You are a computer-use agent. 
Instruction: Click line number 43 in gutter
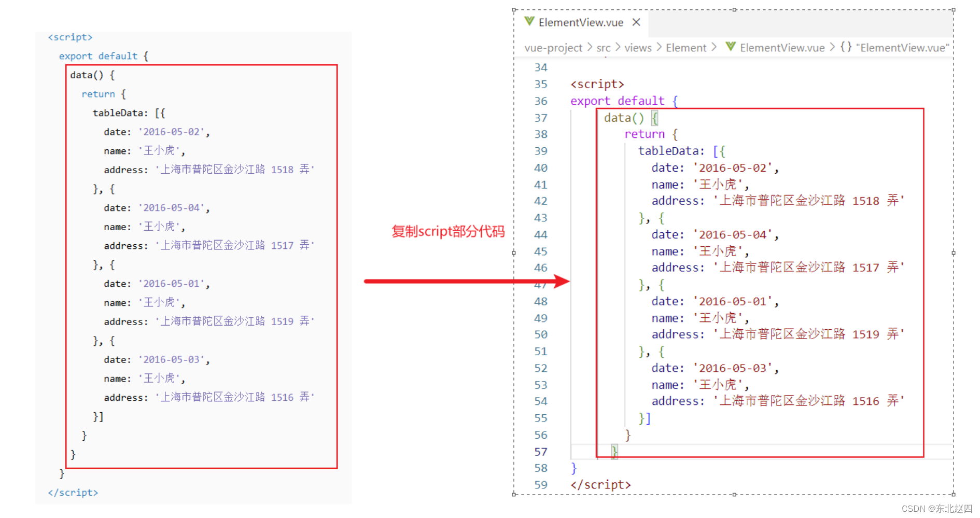(541, 218)
